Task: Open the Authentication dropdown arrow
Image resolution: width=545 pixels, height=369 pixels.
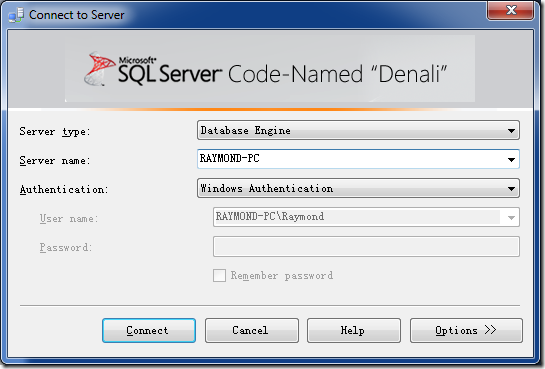Action: pos(511,188)
